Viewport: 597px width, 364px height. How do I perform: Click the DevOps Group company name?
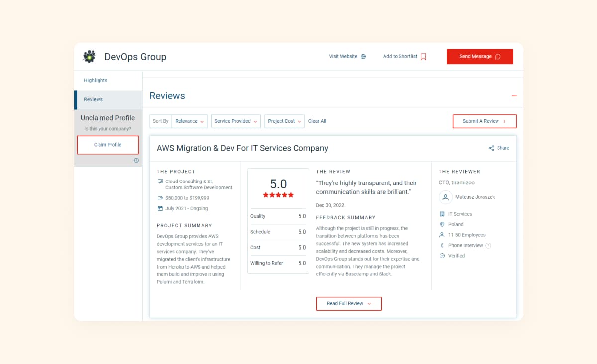click(135, 57)
